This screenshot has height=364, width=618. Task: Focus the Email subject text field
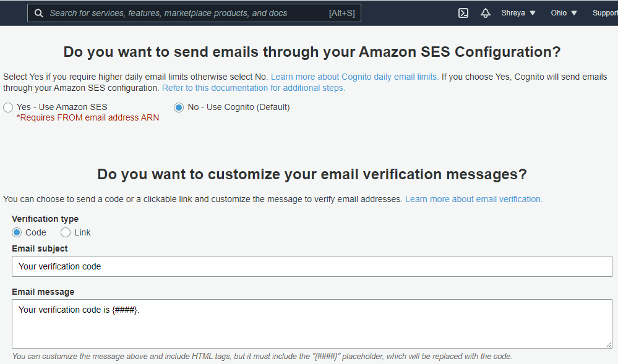(x=312, y=267)
